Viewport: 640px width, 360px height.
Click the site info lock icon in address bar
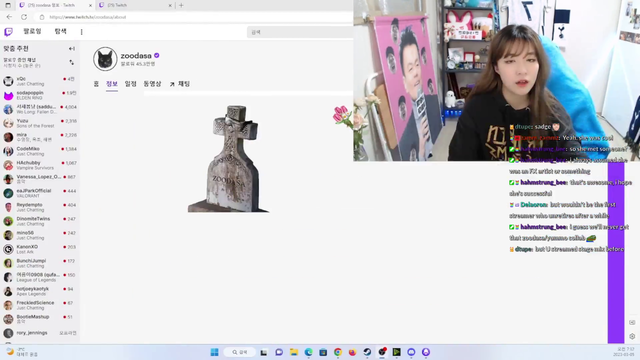pos(42,17)
